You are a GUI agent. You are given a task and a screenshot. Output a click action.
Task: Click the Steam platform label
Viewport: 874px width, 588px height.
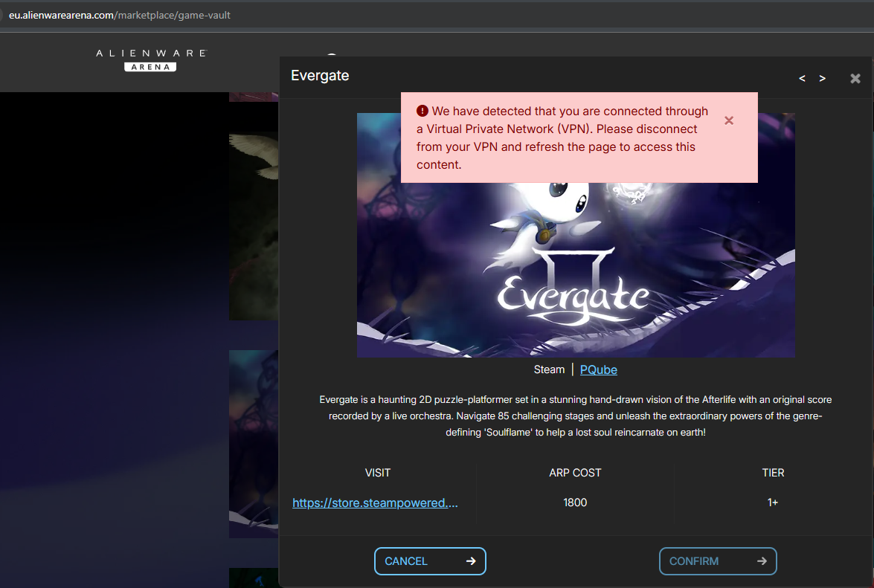549,369
